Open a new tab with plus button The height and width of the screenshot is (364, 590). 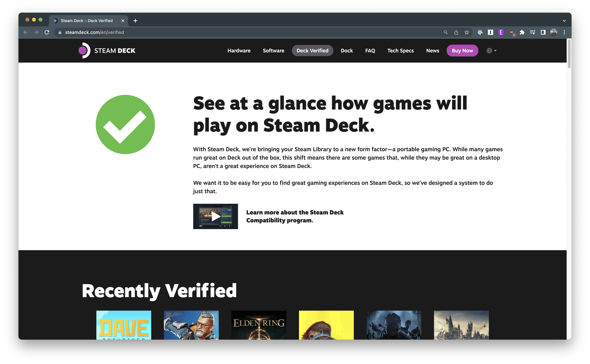point(135,21)
